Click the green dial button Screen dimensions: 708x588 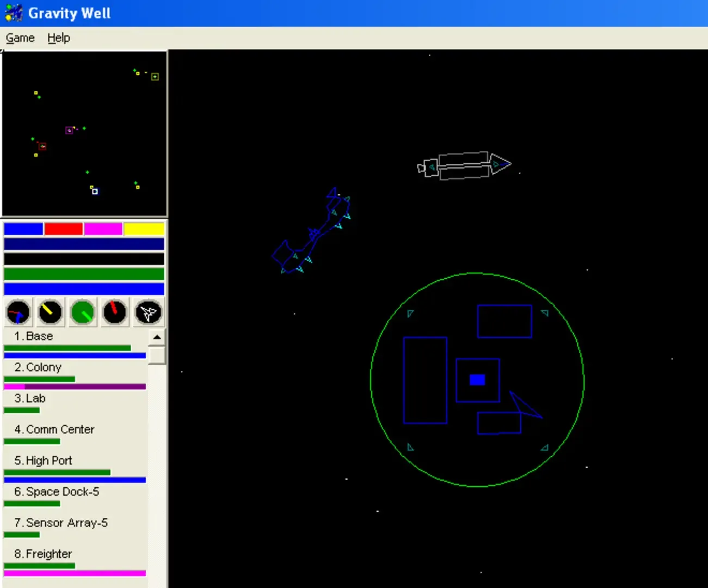[x=83, y=313]
